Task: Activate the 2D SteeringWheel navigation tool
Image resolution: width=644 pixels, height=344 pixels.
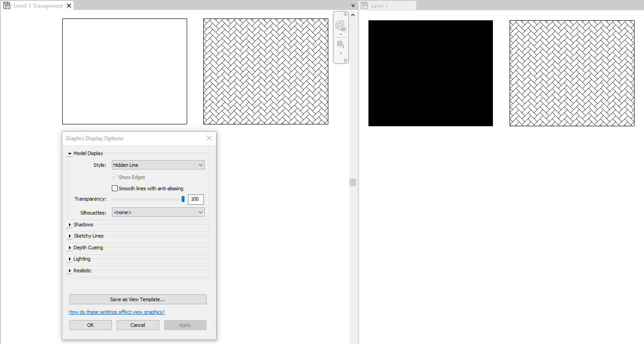Action: [x=340, y=26]
